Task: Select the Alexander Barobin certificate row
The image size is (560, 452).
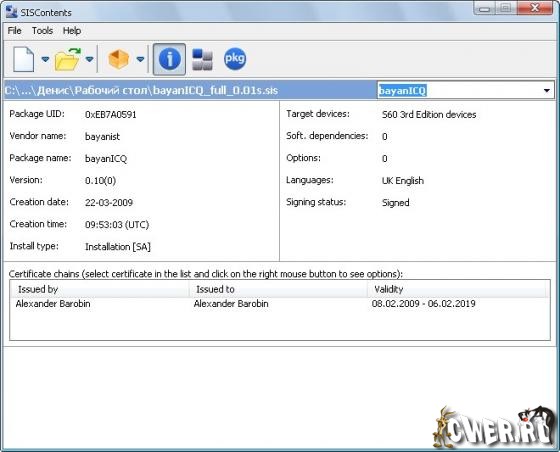Action: click(x=280, y=304)
